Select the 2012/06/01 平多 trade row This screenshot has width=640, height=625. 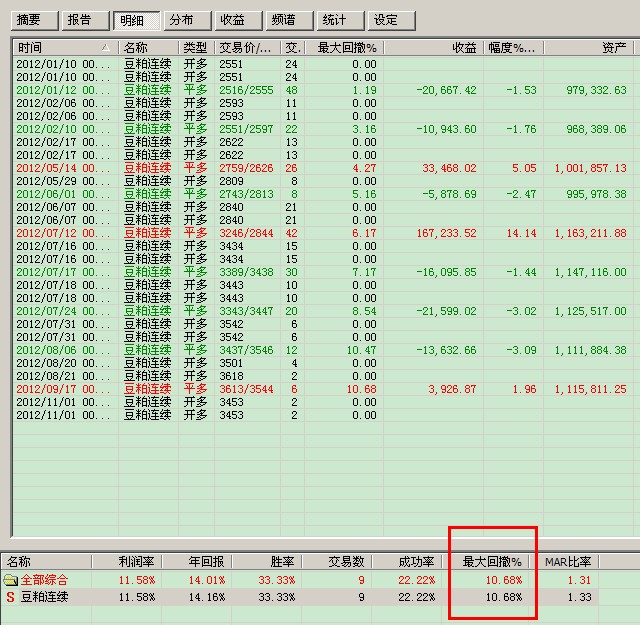[321, 194]
